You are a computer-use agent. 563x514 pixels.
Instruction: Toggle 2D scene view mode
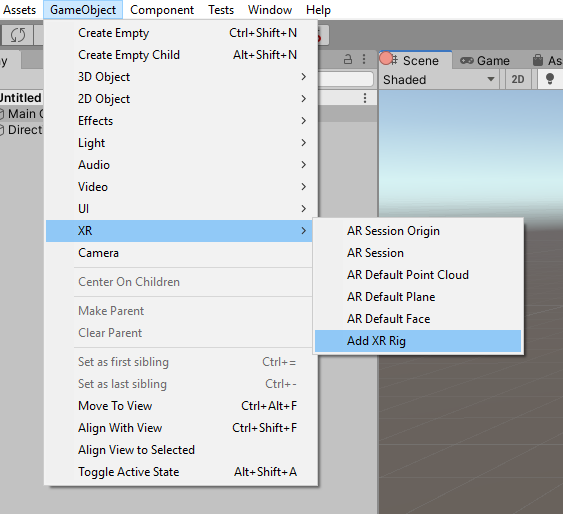point(517,79)
